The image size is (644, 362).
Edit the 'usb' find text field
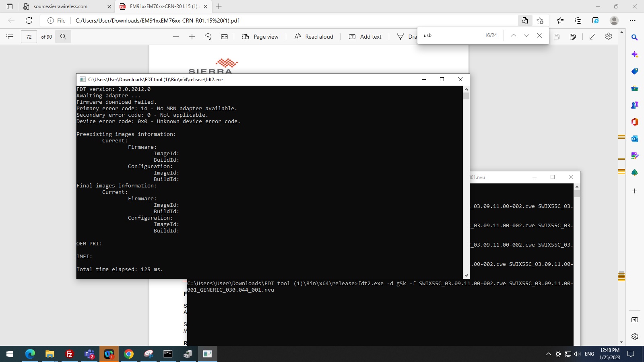tap(451, 35)
